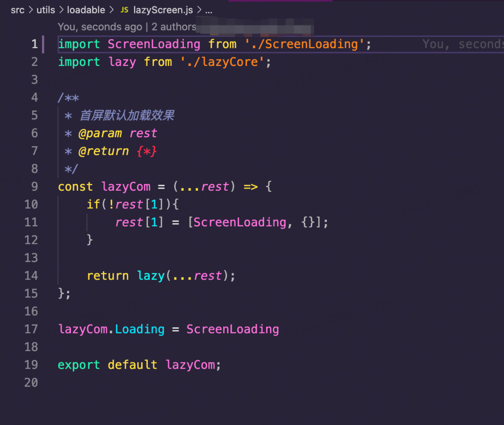
Task: Click the 'return' keyword on line 14
Action: click(108, 276)
